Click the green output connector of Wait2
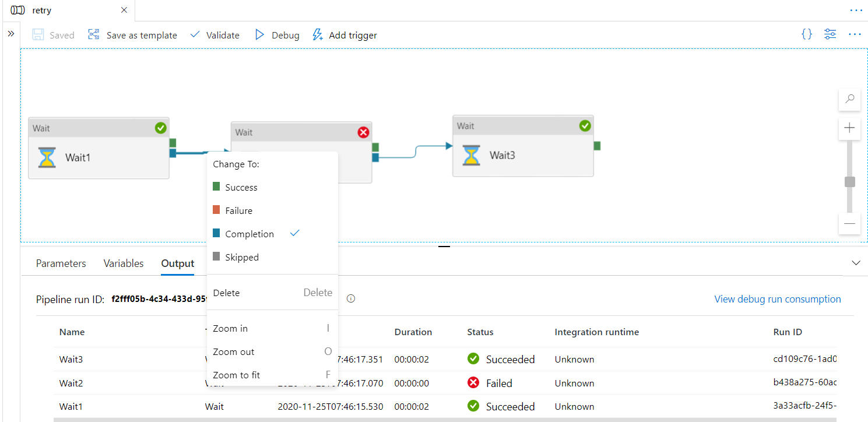 [x=375, y=147]
